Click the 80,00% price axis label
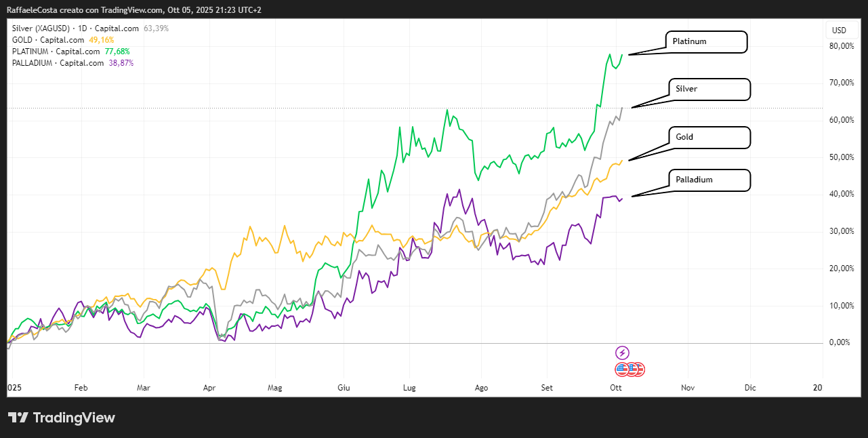868x438 pixels. click(x=842, y=46)
